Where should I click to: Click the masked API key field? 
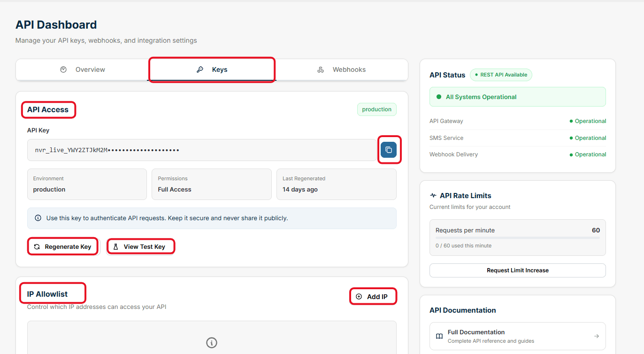pos(202,150)
